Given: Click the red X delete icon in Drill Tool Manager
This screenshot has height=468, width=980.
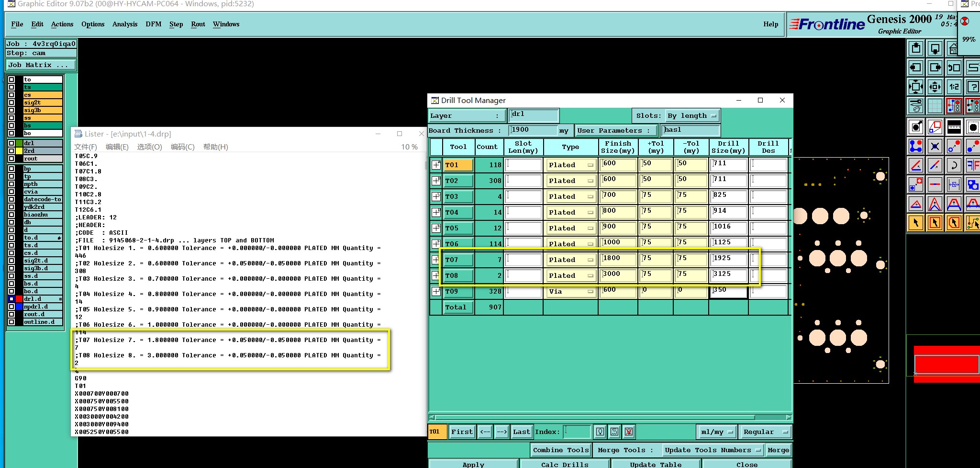Looking at the screenshot, I should coord(629,432).
